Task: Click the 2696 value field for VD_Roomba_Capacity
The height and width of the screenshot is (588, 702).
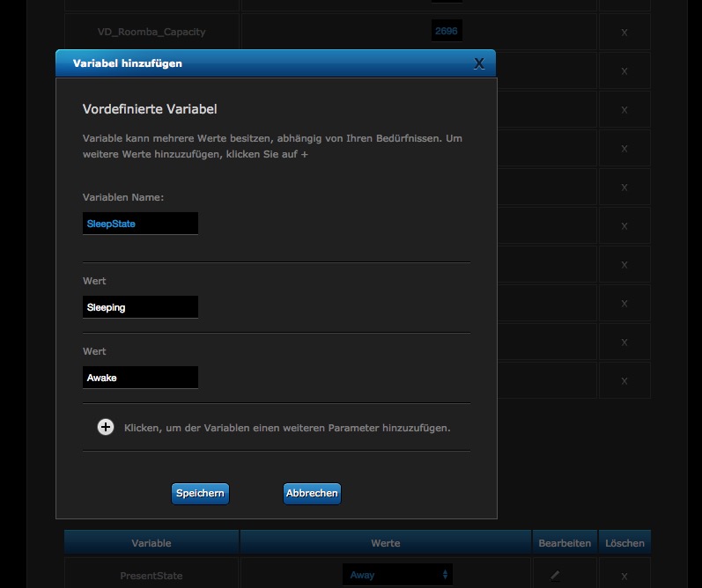Action: (x=447, y=32)
